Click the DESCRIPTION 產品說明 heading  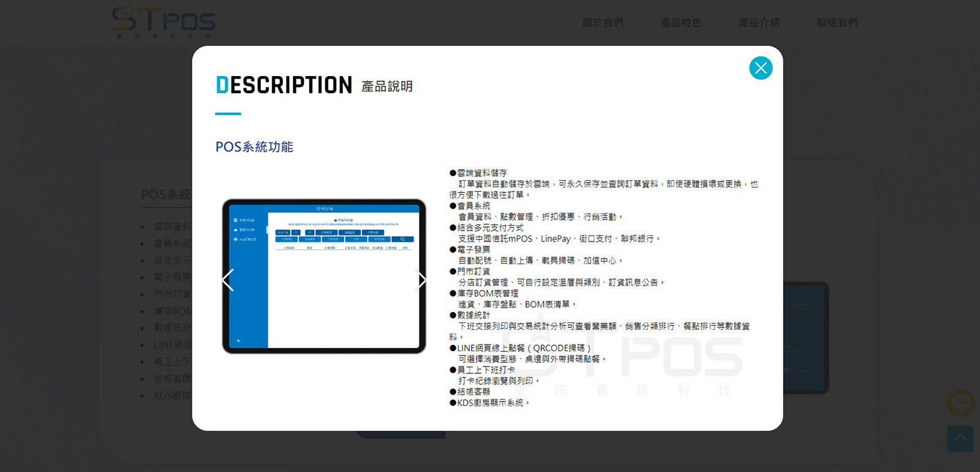tap(314, 85)
